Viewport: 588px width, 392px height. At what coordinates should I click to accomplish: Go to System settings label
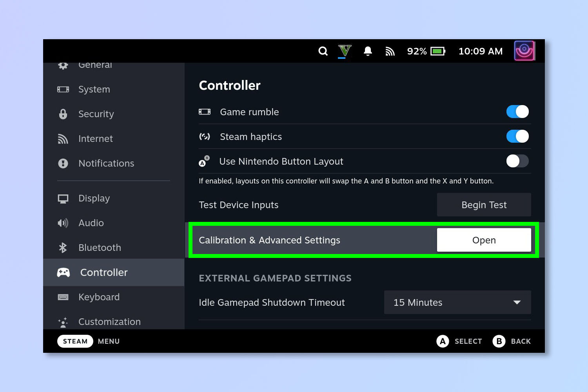click(x=94, y=89)
